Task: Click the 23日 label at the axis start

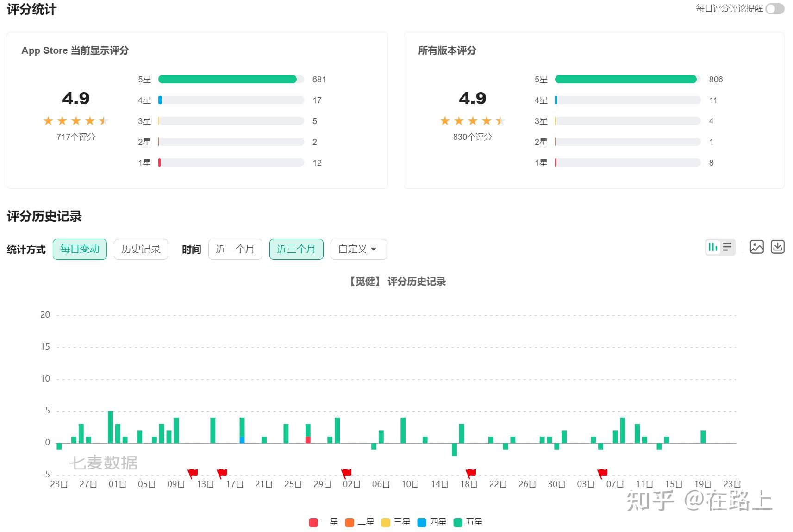Action: 59,484
